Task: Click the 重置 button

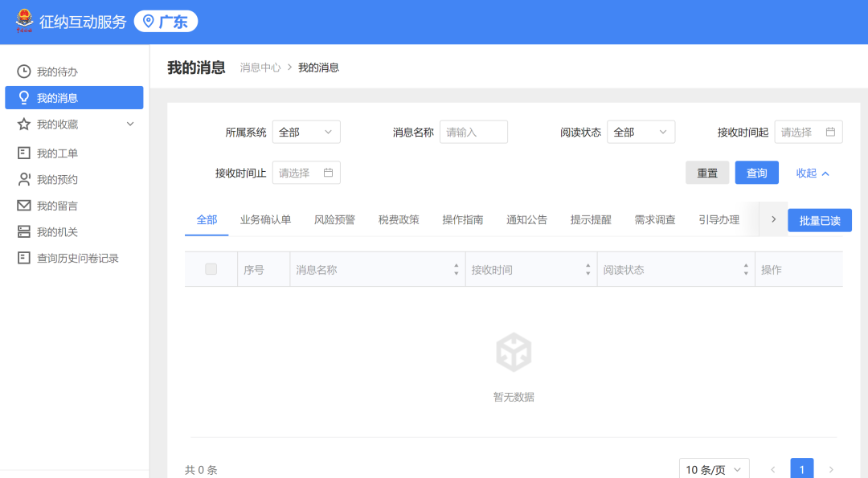Action: click(x=707, y=173)
